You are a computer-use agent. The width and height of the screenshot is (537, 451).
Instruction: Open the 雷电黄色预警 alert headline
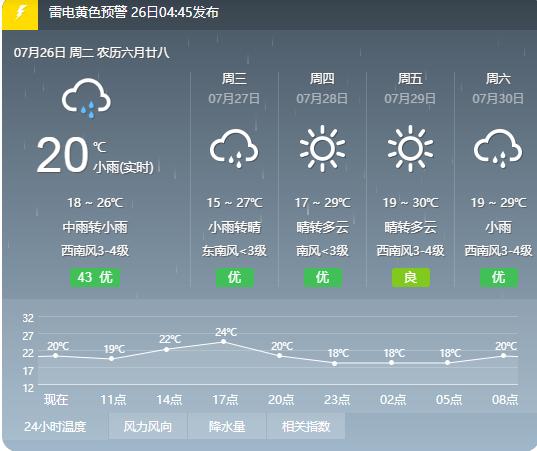(x=134, y=12)
